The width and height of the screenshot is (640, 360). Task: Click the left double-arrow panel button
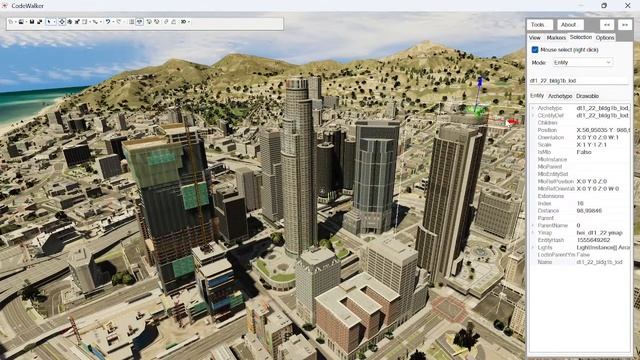(x=607, y=24)
